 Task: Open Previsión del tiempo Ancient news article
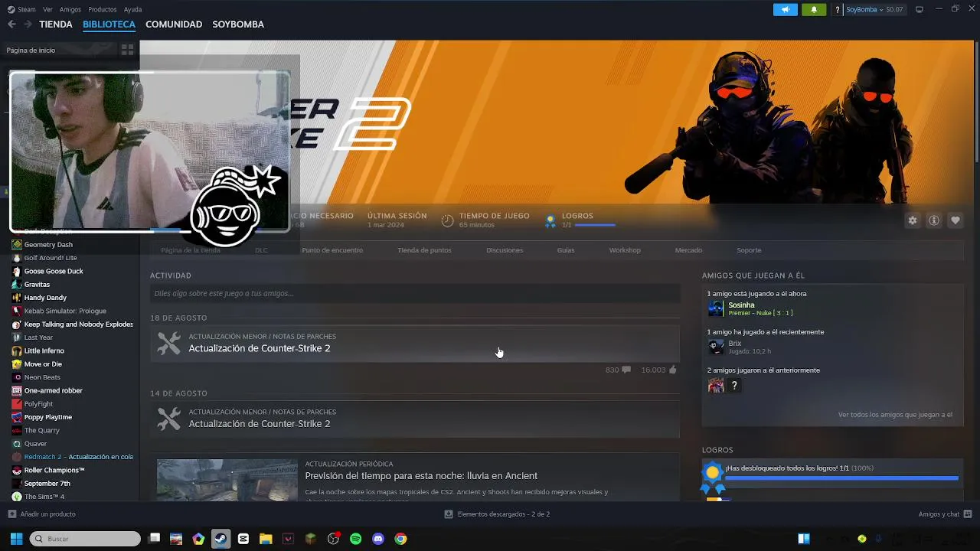coord(421,476)
